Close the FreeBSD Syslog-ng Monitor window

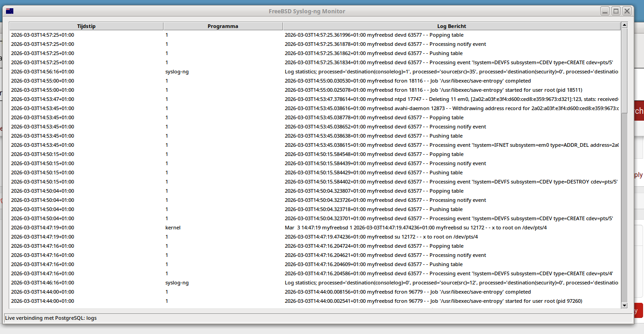[627, 11]
